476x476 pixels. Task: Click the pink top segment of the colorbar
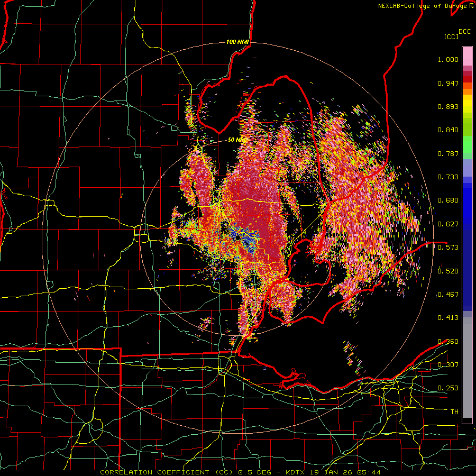[467, 56]
